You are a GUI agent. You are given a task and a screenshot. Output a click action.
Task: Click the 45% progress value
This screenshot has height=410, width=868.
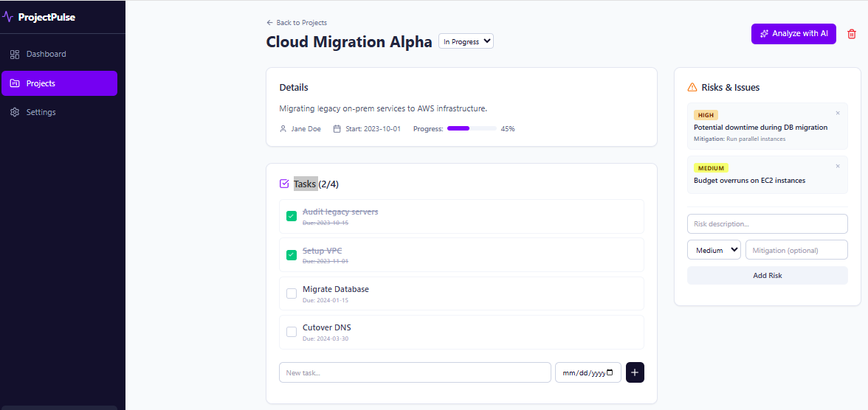pyautogui.click(x=508, y=129)
